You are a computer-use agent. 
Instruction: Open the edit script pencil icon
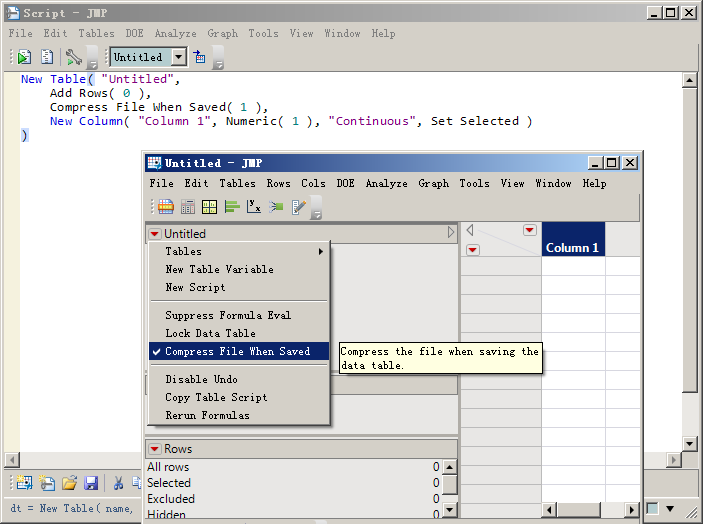pyautogui.click(x=299, y=207)
